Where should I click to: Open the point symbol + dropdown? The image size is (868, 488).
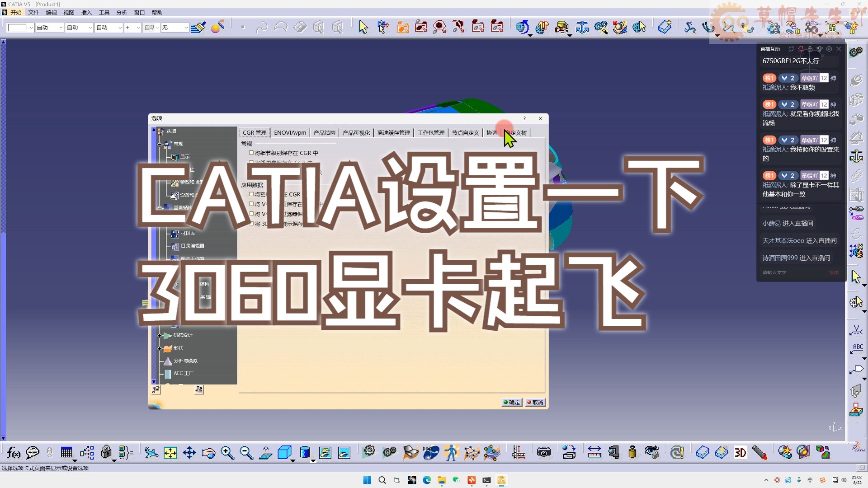click(x=133, y=28)
